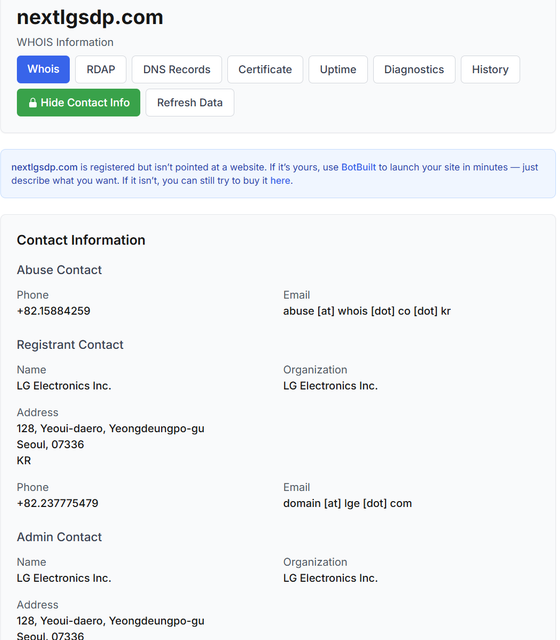Switch to the Diagnostics tab
This screenshot has height=640, width=560.
point(414,69)
